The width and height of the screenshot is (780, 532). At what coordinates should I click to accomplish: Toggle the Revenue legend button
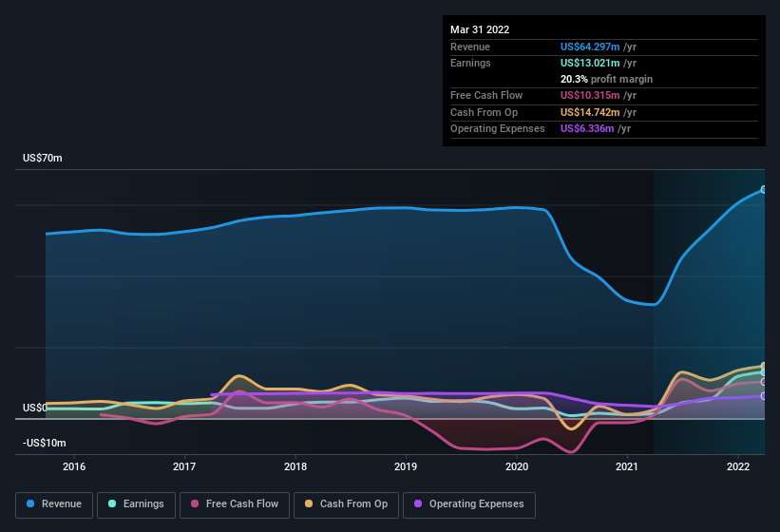pyautogui.click(x=54, y=505)
